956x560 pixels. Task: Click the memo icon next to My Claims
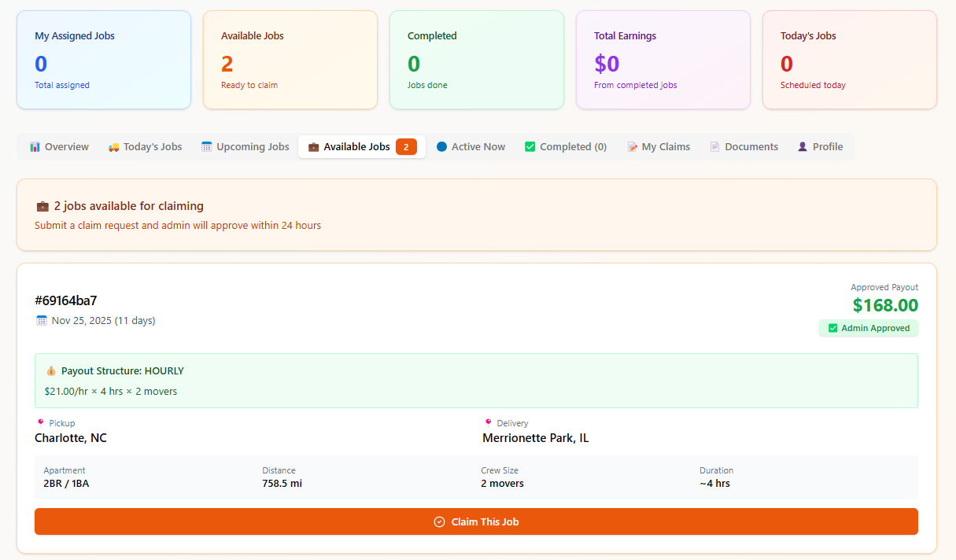[632, 147]
